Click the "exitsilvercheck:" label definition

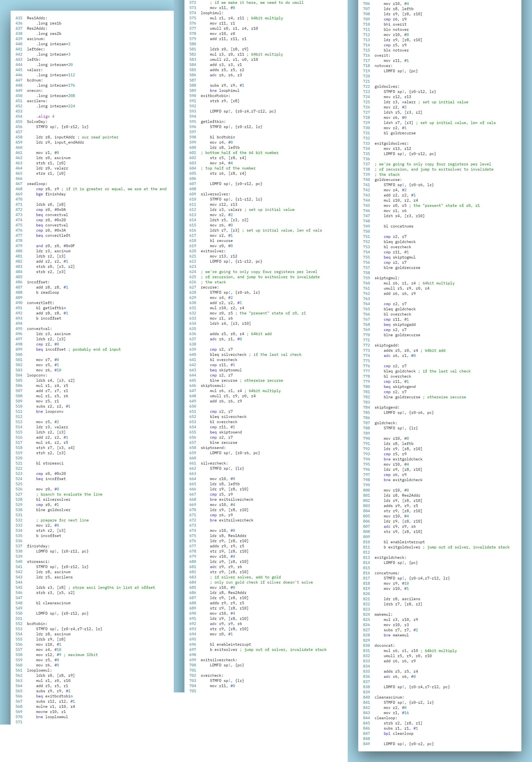point(219,660)
